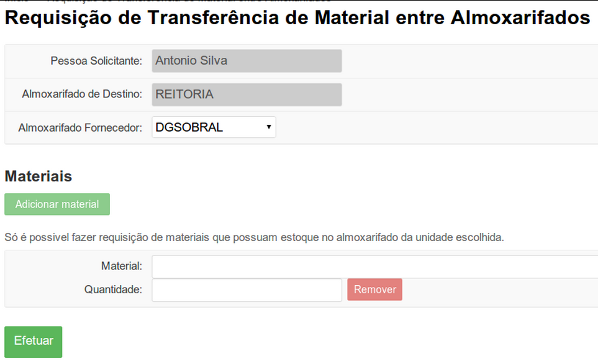Screen dimensions: 598x364
Task: Click the Material field label
Action: [121, 266]
